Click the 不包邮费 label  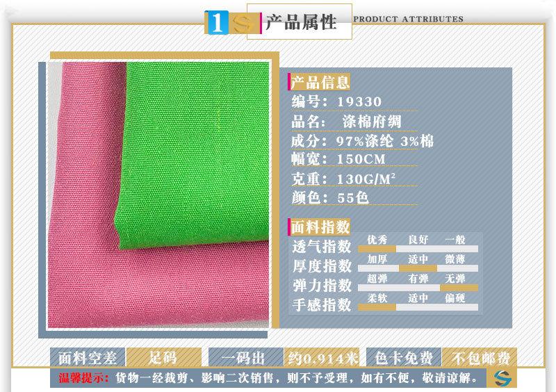(480, 358)
